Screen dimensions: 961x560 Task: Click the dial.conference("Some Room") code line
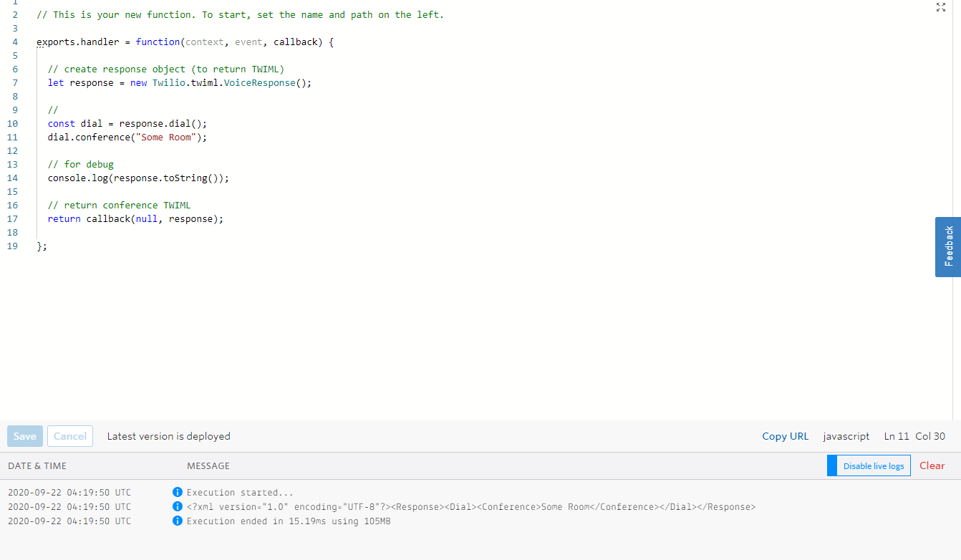[127, 137]
